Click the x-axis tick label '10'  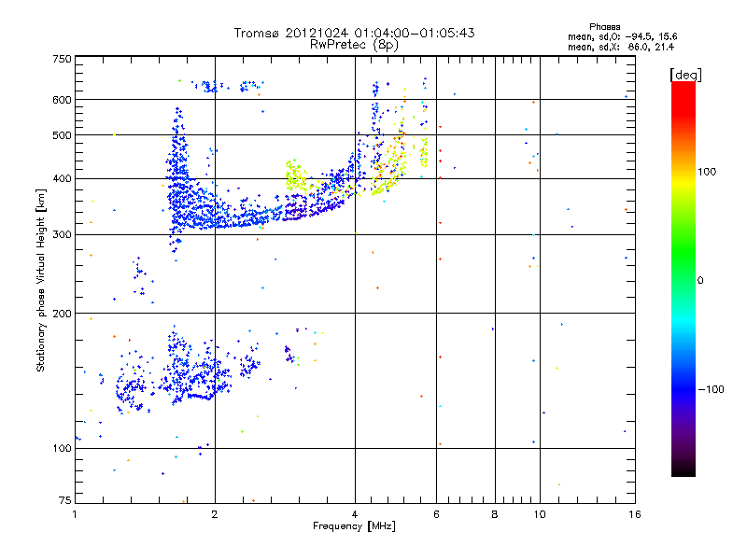(540, 514)
